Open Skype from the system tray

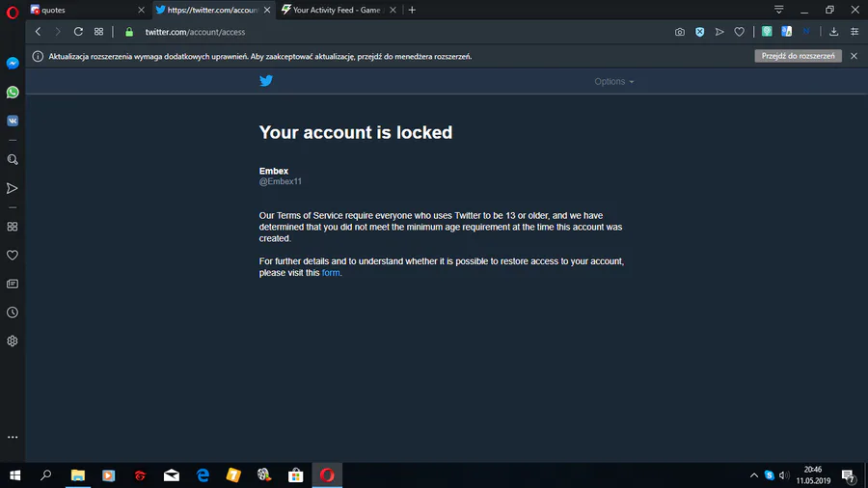769,475
